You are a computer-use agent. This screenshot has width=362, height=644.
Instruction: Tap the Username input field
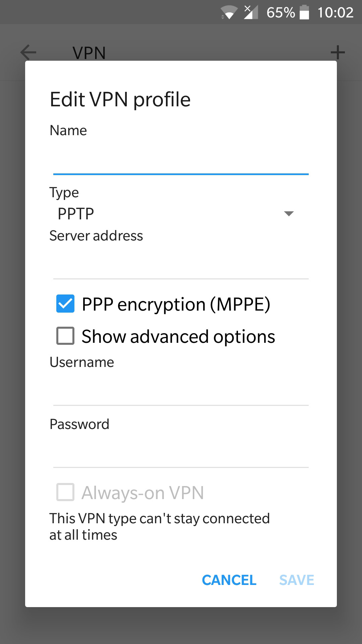[181, 391]
